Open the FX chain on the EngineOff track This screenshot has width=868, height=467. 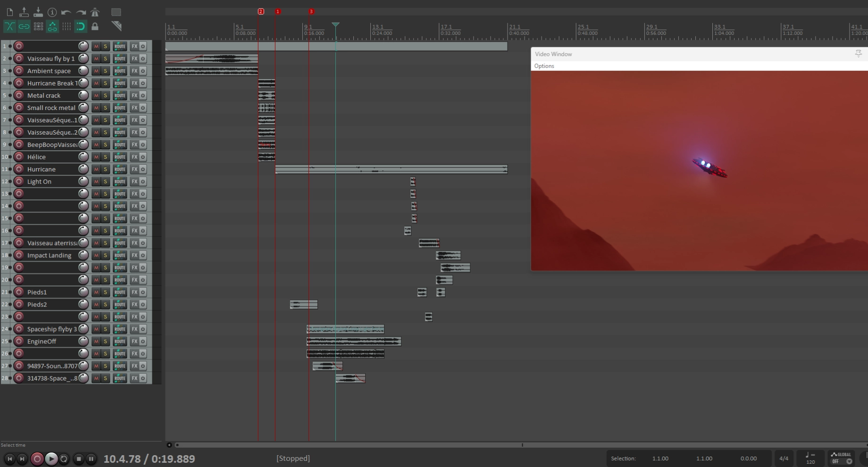(x=134, y=341)
